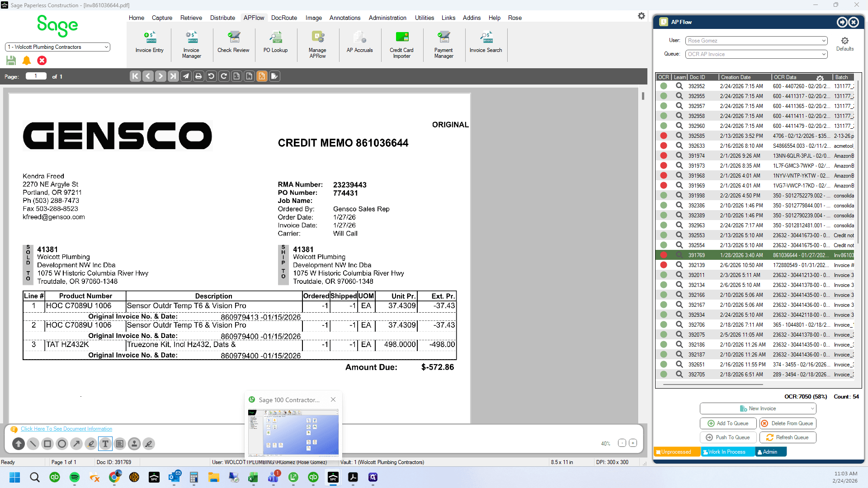Select the rectangle annotation tool
868x488 pixels.
[x=47, y=444]
